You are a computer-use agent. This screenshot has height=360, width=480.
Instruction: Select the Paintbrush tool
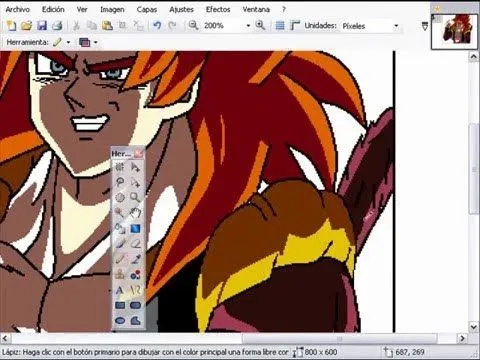pyautogui.click(x=120, y=244)
